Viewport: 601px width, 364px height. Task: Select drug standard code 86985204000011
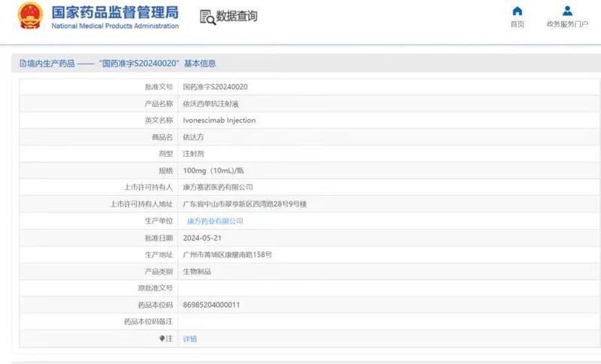211,305
